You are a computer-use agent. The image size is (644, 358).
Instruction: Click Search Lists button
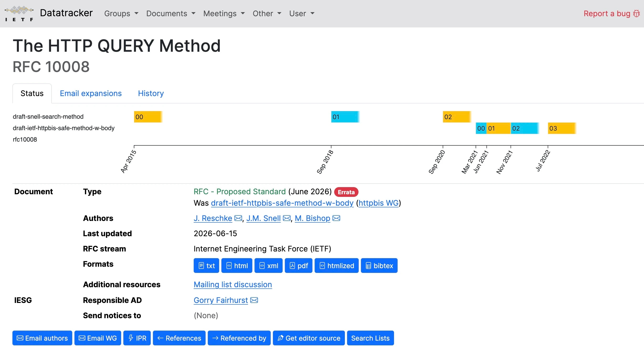370,338
